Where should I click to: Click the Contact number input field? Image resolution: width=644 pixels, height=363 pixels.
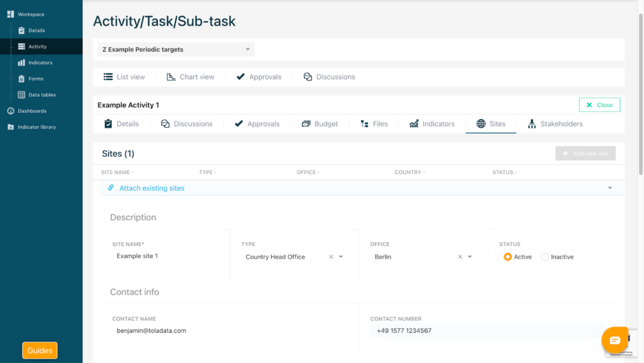[x=484, y=331]
